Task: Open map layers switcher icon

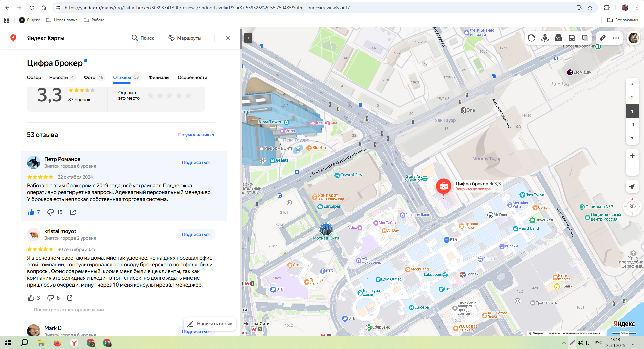Action: [585, 38]
